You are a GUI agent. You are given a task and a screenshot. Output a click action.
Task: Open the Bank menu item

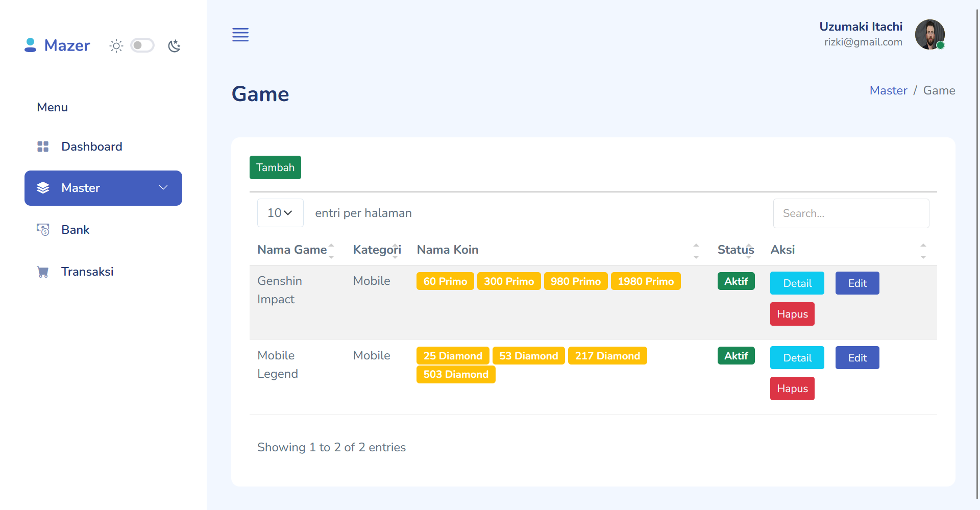point(75,230)
